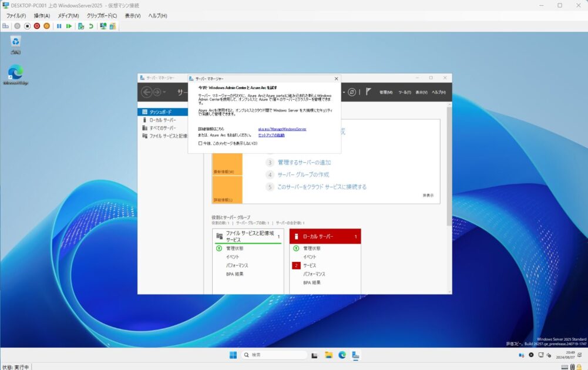Click the 最新情報(W) orange tile
Screen dimensions: 588x370
click(227, 164)
